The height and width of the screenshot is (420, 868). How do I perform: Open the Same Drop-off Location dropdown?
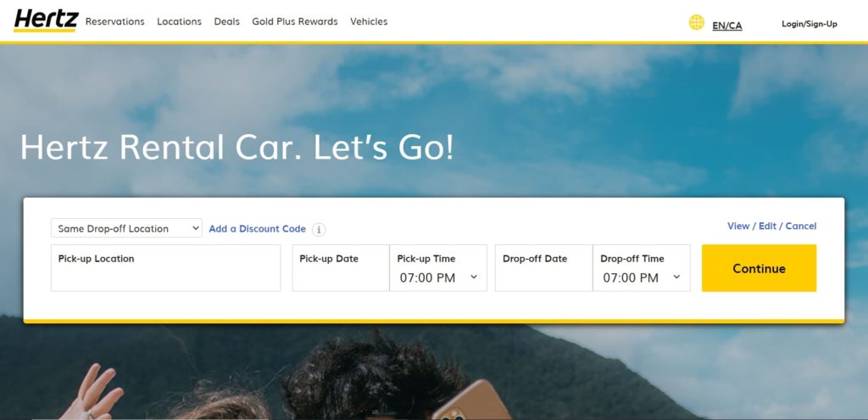point(126,228)
